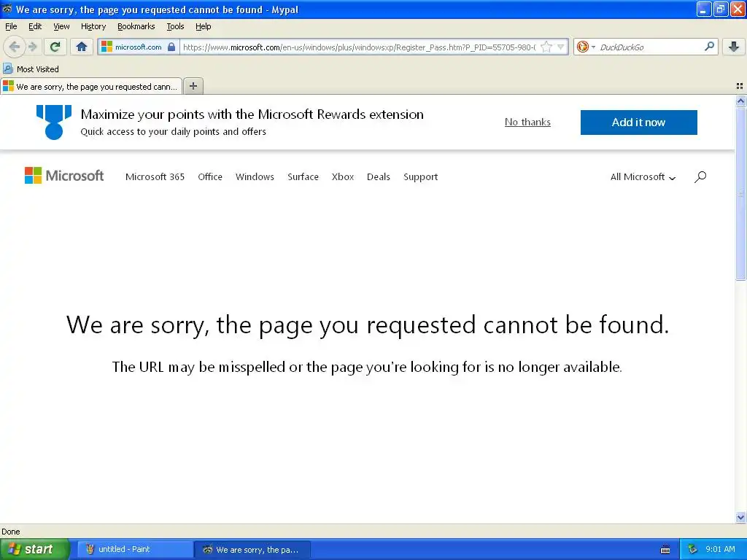Open the Microsoft 365 nav link
Screen dimensions: 747x560
[155, 176]
